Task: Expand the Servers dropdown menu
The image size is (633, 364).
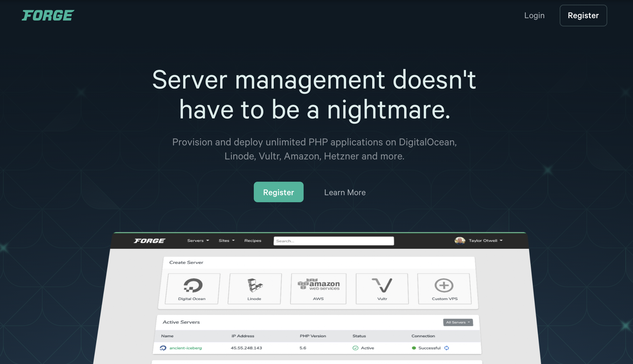Action: pos(198,241)
